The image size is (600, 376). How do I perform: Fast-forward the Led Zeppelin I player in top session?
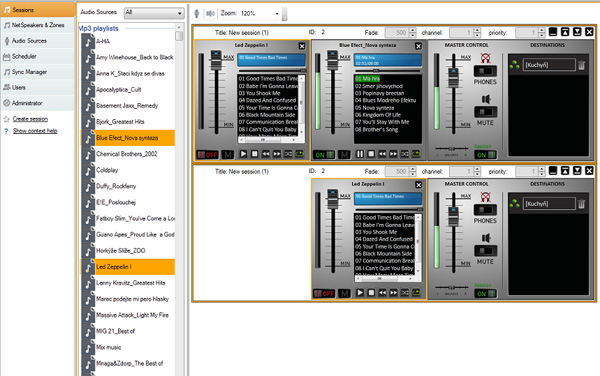pos(277,154)
